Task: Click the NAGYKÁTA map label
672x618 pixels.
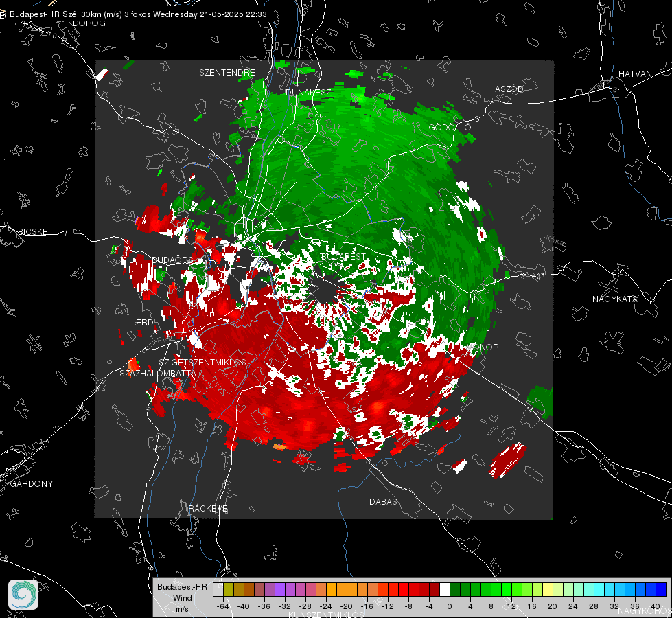Action: pos(615,299)
